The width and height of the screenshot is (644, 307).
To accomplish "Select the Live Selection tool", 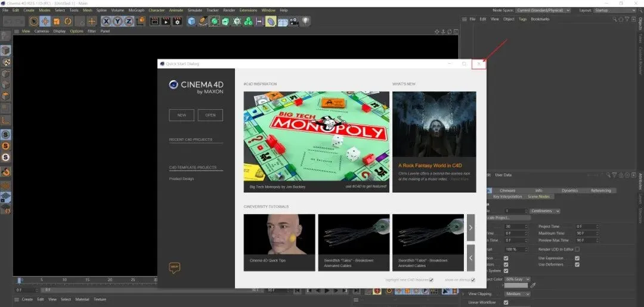I will (x=33, y=21).
